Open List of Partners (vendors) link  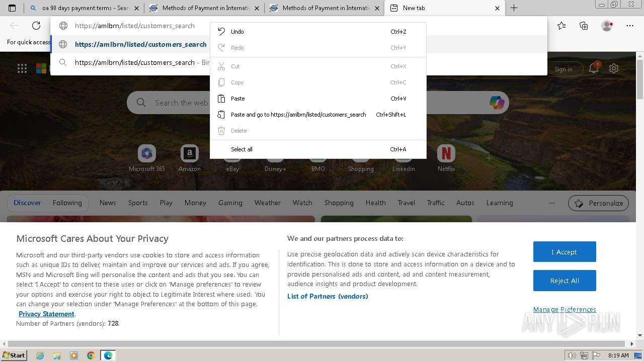point(328,296)
